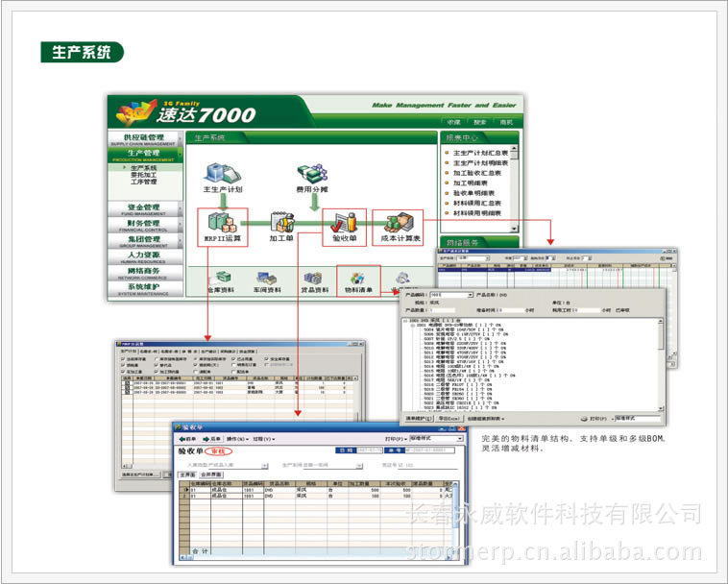728x584 pixels.
Task: Expand print style combo in 验收单
Action: pyautogui.click(x=460, y=439)
